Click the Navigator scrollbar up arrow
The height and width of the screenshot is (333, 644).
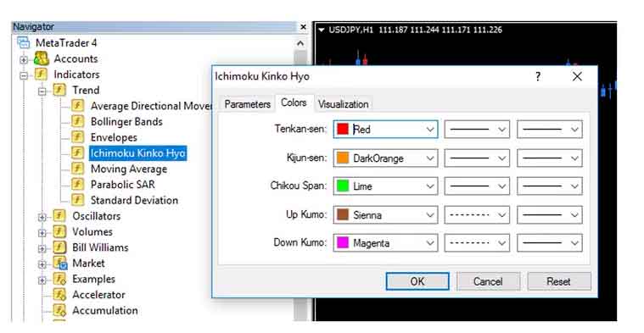coord(300,43)
